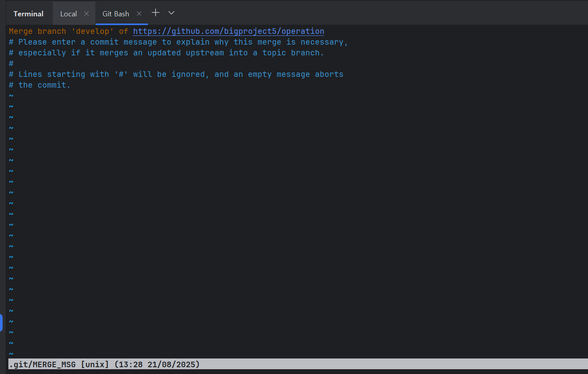Click the line "# Please enter a commit message"
Screen dimensions: 588x374
point(178,42)
